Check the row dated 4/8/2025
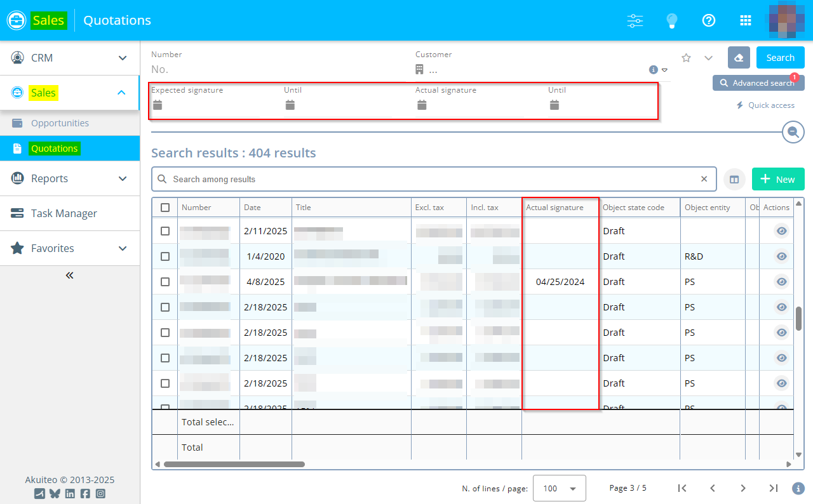The image size is (813, 504). pyautogui.click(x=165, y=282)
